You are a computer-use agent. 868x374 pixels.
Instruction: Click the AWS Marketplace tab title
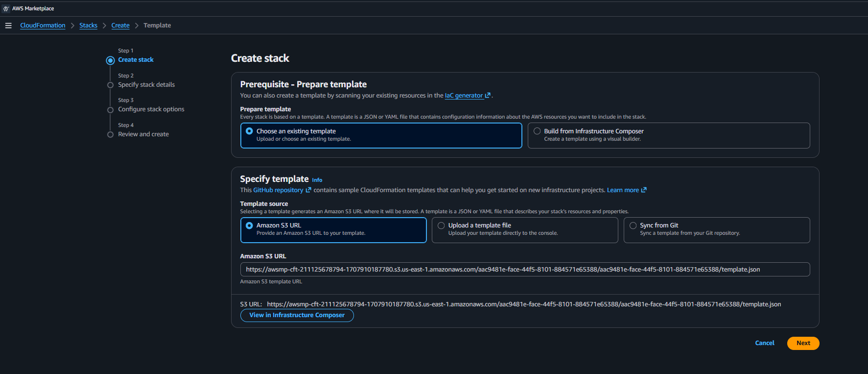[33, 8]
